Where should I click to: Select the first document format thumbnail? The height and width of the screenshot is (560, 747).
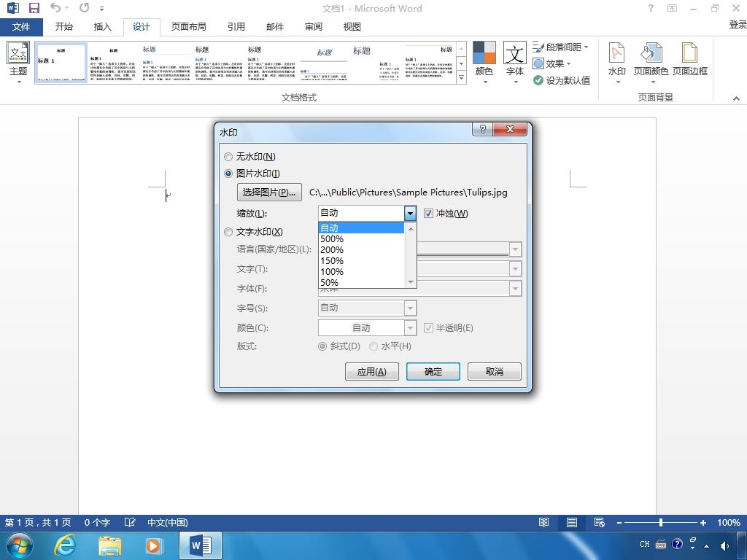coord(61,63)
